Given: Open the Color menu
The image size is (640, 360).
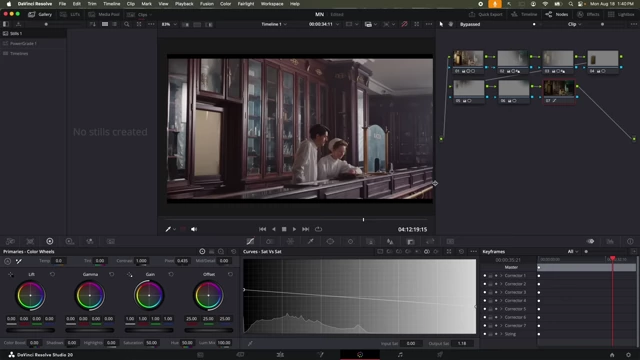Looking at the screenshot, I should click(x=225, y=4).
